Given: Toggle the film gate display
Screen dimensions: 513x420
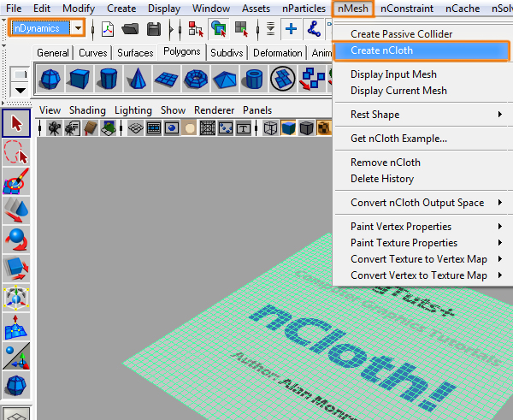Looking at the screenshot, I should 153,128.
